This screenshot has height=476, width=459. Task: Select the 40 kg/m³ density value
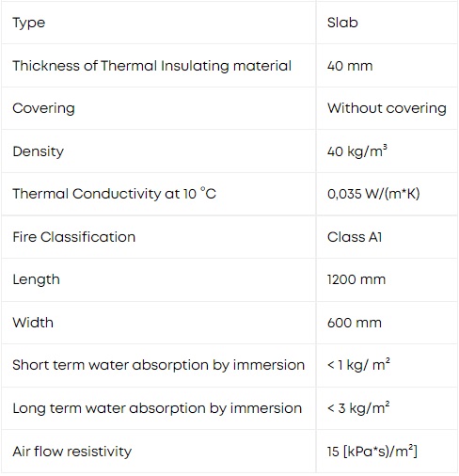click(x=357, y=151)
